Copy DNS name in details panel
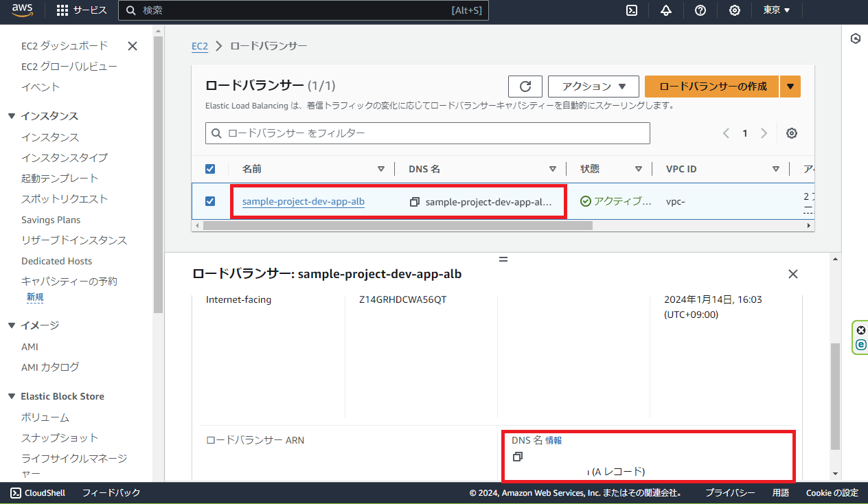Viewport: 868px width, 504px height. tap(518, 457)
